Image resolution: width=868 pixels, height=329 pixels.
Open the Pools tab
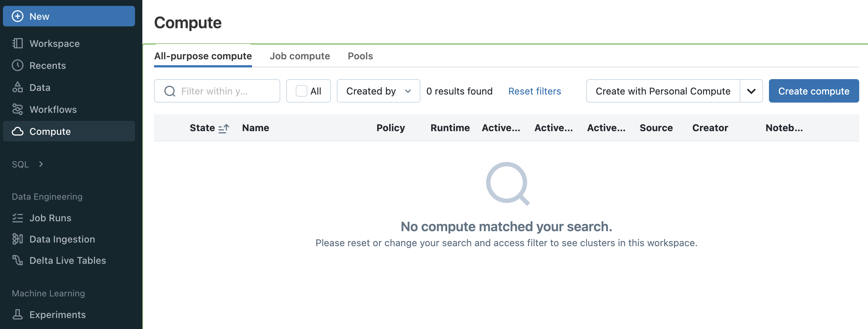360,56
